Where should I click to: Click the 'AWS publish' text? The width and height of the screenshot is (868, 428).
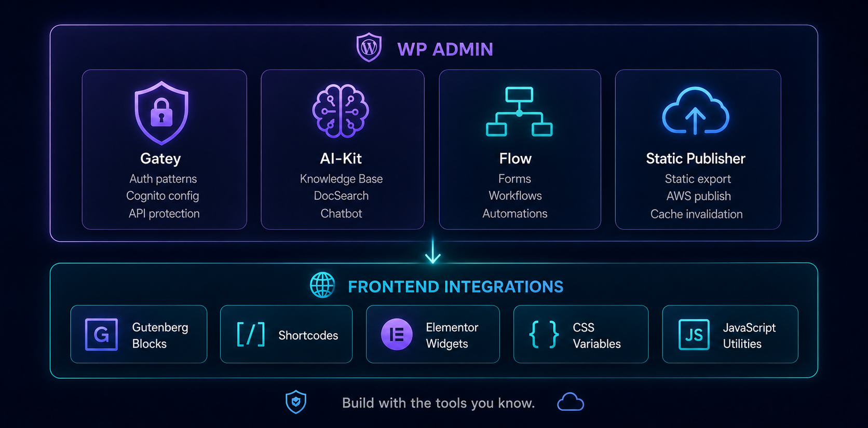tap(699, 197)
